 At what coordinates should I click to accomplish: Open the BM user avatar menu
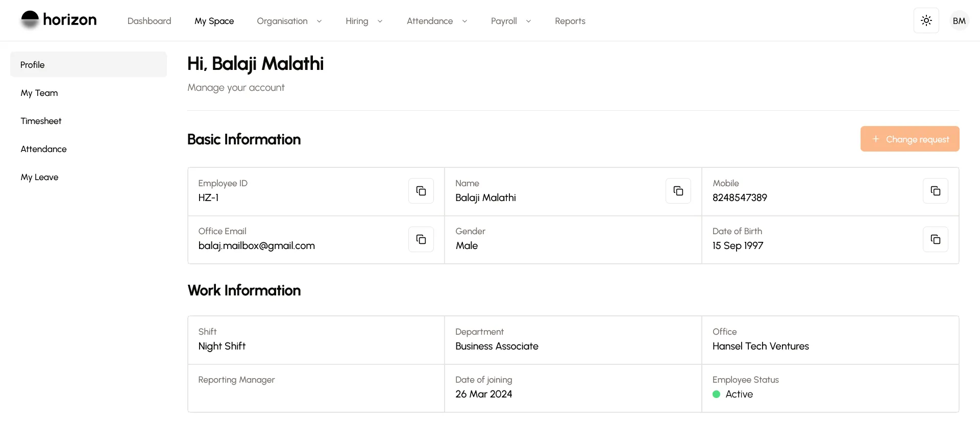[x=959, y=21]
